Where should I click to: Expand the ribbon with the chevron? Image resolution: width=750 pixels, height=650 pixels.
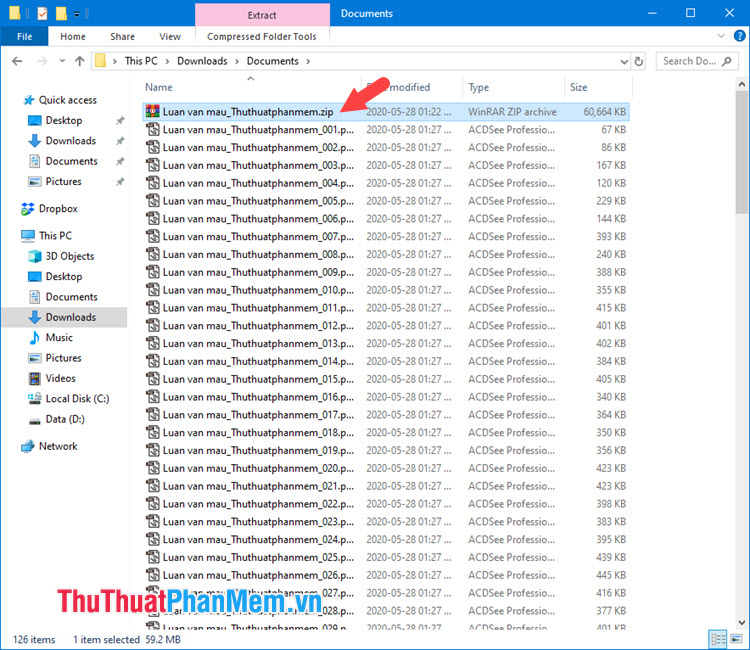[721, 36]
